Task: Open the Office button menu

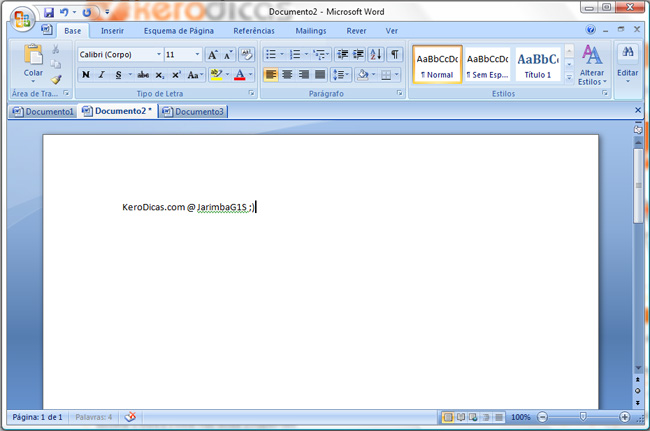Action: tap(22, 18)
